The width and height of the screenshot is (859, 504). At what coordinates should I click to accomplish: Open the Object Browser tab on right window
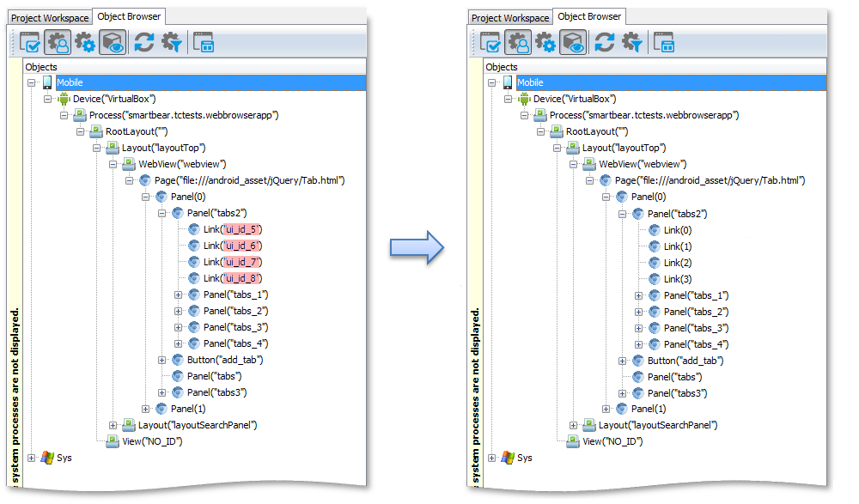[x=589, y=15]
